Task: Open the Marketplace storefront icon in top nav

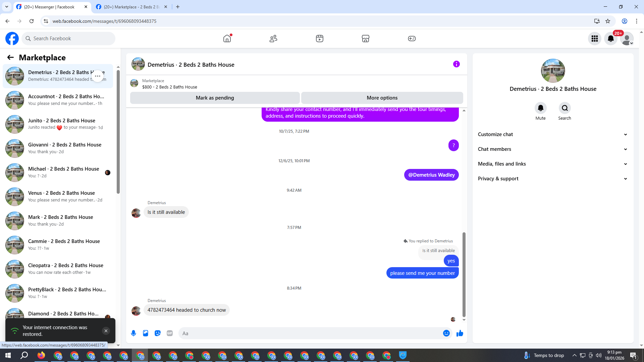Action: (365, 39)
